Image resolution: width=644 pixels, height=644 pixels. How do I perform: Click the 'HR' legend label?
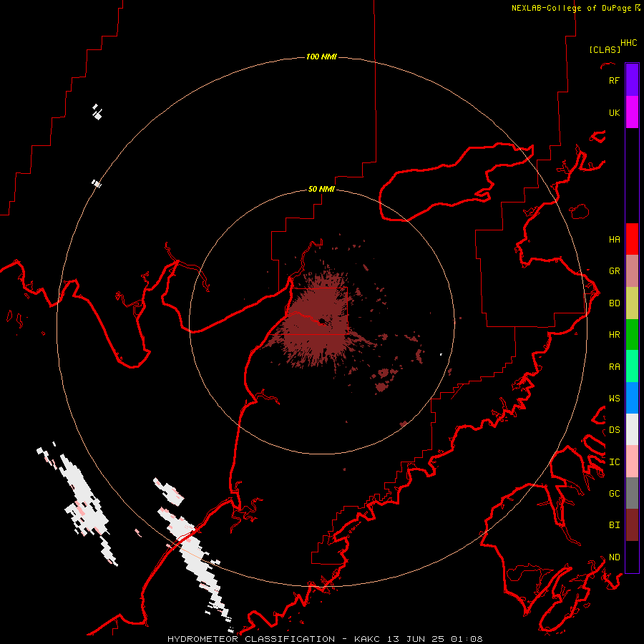(614, 335)
